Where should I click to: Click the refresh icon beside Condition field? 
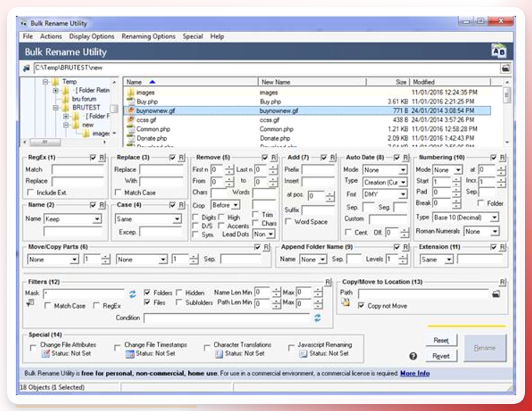tap(317, 318)
